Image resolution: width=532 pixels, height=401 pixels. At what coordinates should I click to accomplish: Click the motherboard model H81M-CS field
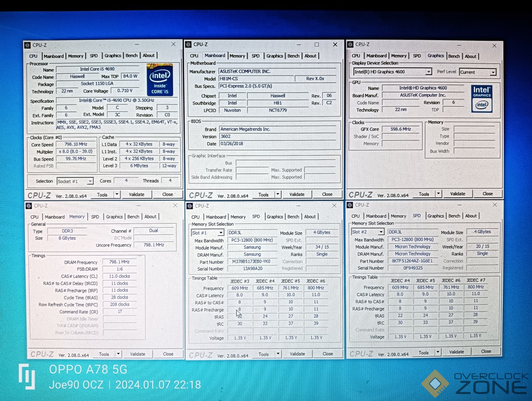256,79
